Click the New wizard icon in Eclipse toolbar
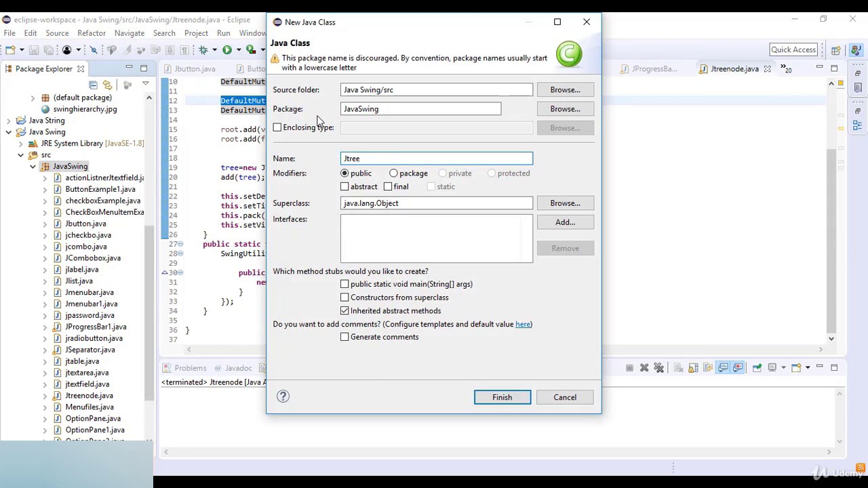This screenshot has width=868, height=488. pos(10,50)
